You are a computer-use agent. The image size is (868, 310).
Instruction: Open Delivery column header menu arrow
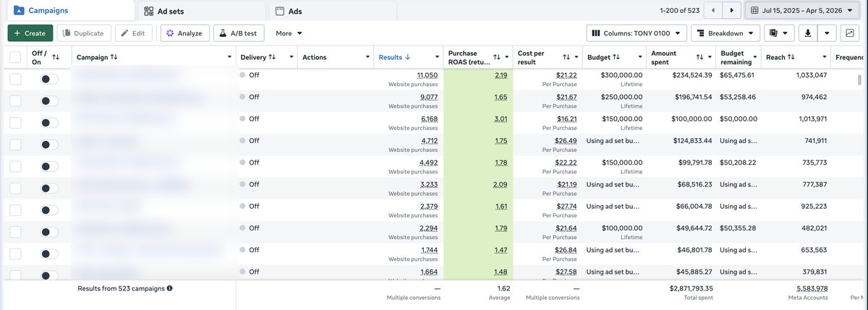(291, 57)
